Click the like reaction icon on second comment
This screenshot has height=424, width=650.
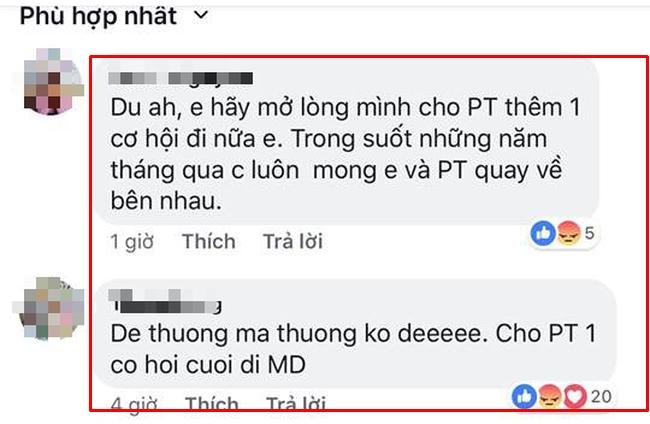coord(524,397)
